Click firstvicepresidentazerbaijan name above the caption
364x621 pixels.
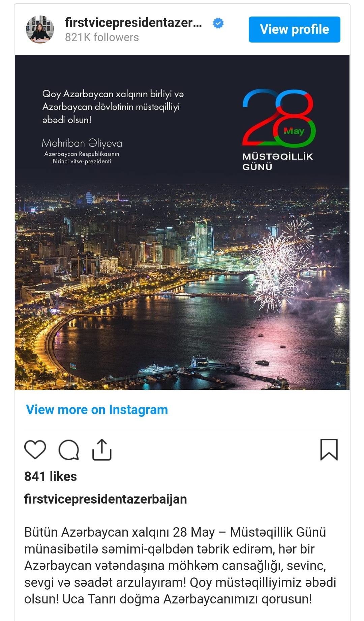pyautogui.click(x=105, y=499)
